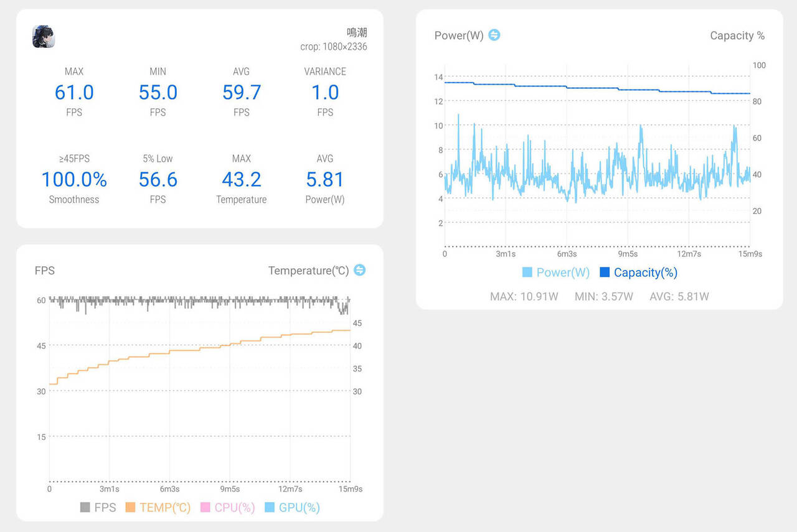Click the 5% Low value 56.6
The height and width of the screenshot is (532, 797).
click(158, 180)
